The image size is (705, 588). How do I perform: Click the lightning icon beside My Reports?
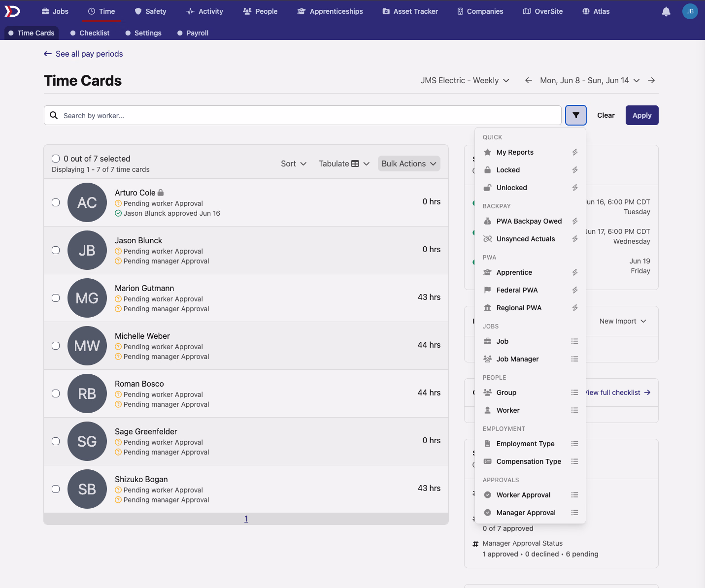[x=574, y=152]
